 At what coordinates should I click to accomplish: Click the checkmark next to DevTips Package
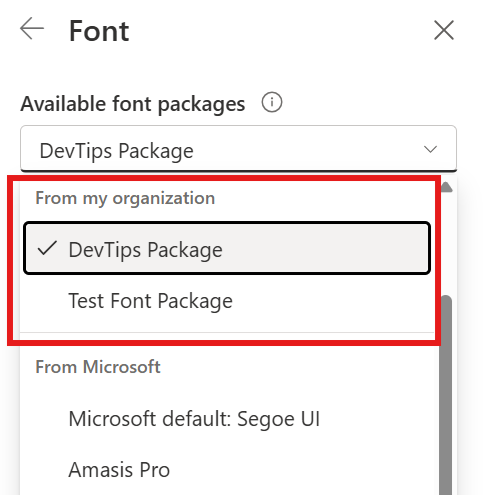point(47,248)
